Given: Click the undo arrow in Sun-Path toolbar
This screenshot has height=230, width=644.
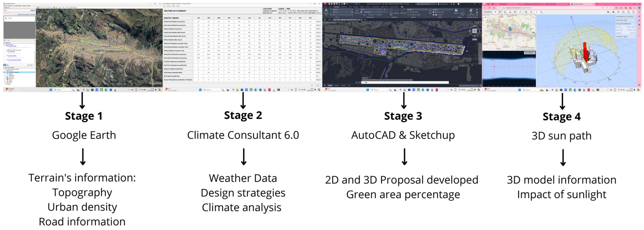Looking at the screenshot, I should 495,12.
